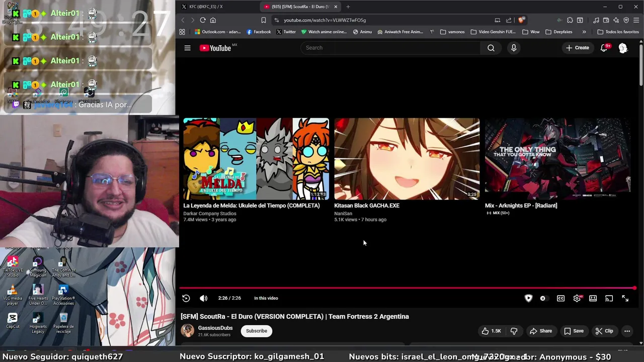
Task: Dislike the video with thumbs down
Action: coord(514,331)
